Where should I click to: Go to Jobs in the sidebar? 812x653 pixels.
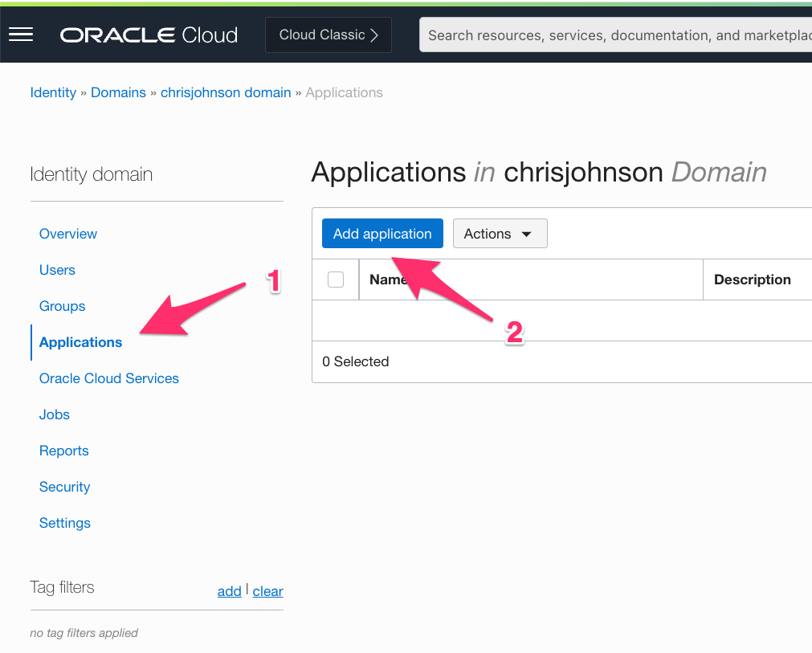click(55, 414)
